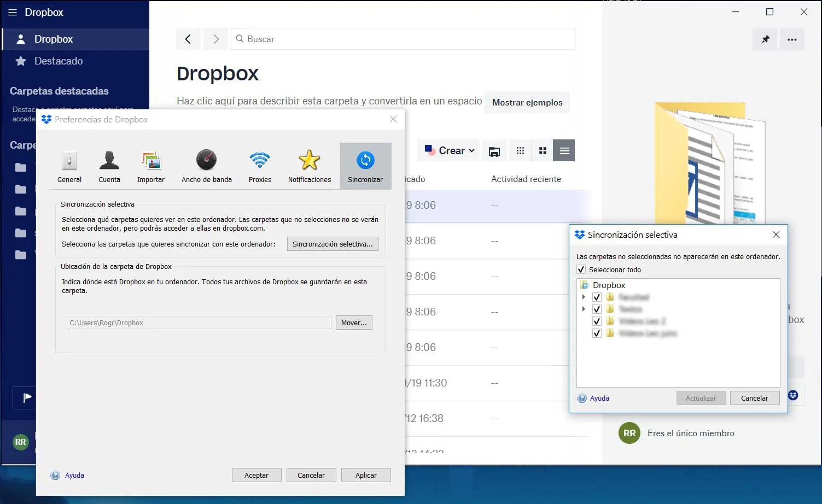Switch to large grid view

coord(543,151)
